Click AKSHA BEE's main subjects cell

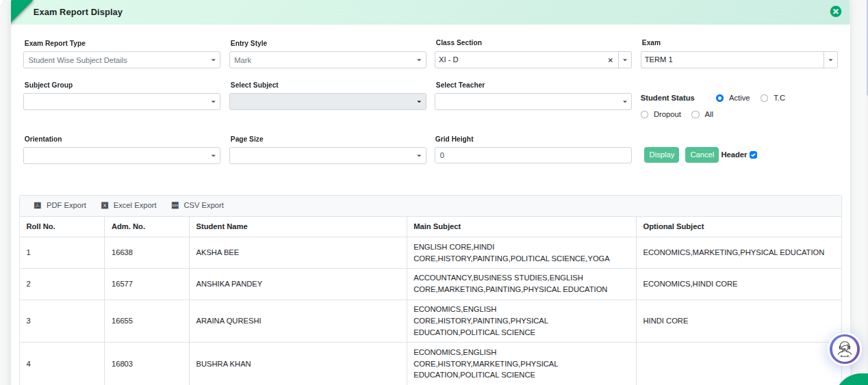522,253
